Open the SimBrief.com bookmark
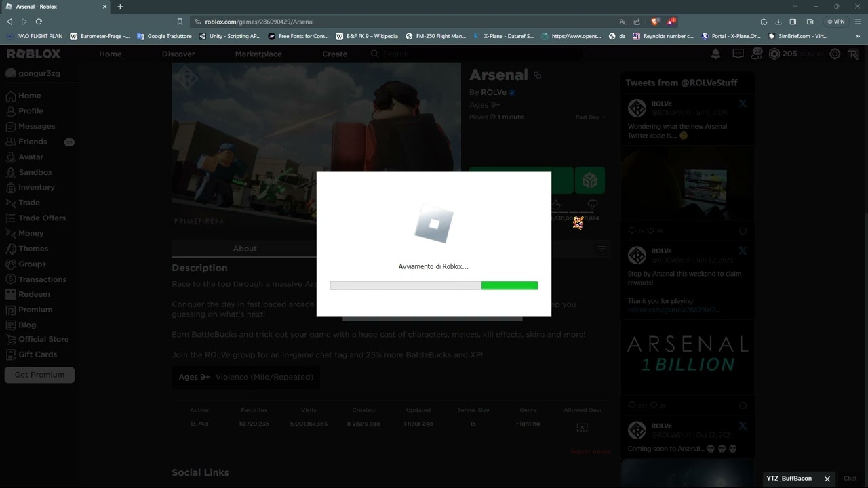 pyautogui.click(x=797, y=36)
